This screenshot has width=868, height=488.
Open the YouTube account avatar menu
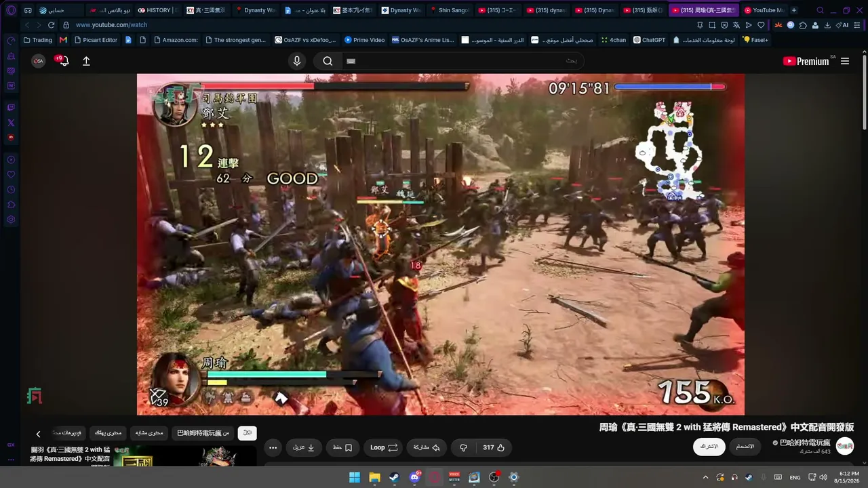click(x=39, y=61)
